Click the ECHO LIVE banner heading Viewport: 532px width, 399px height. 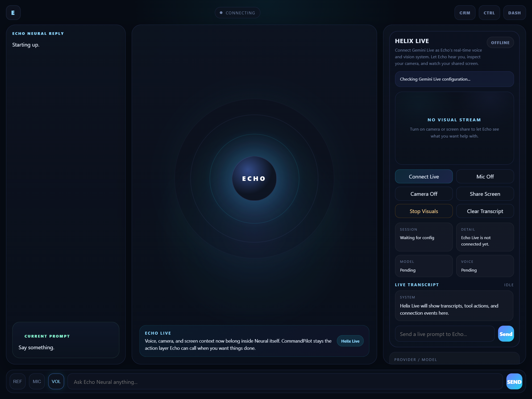click(x=158, y=333)
